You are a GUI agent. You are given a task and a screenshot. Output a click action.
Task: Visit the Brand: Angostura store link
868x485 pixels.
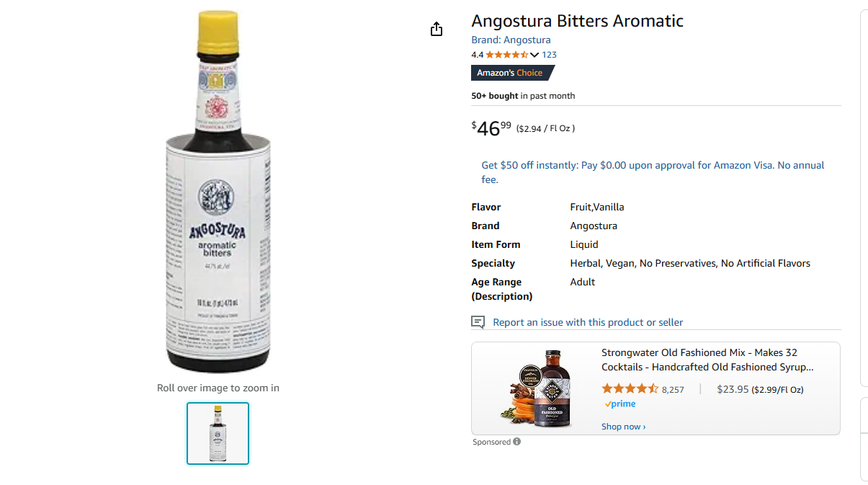tap(511, 40)
